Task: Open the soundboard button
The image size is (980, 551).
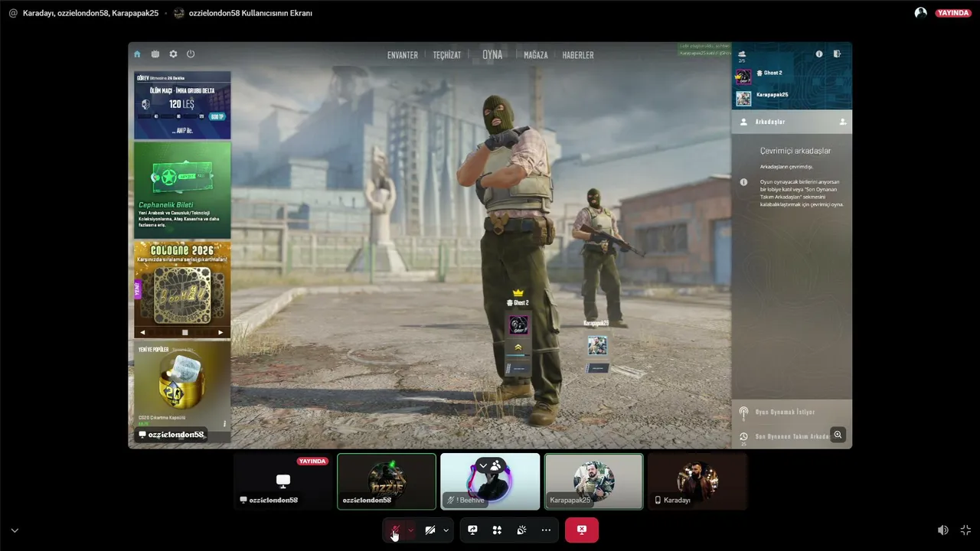Action: (521, 530)
